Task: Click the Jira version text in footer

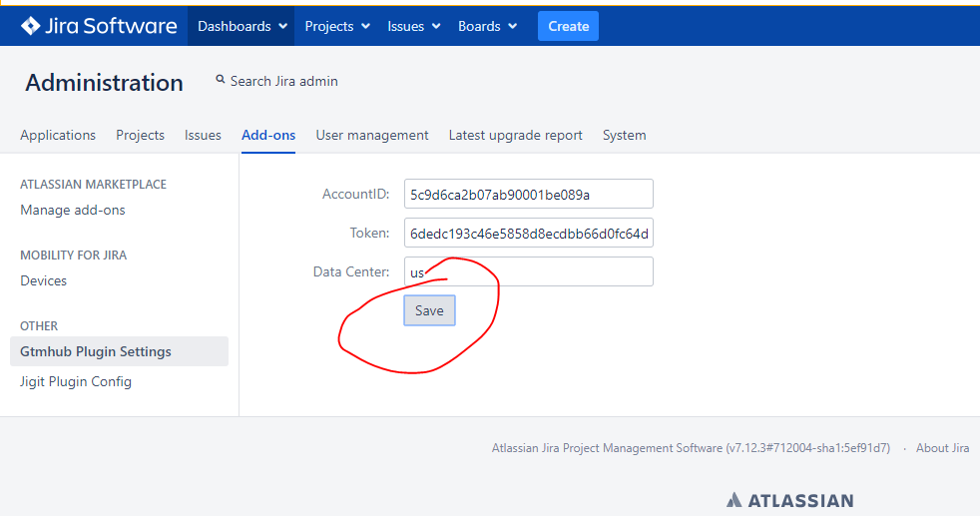Action: [691, 448]
